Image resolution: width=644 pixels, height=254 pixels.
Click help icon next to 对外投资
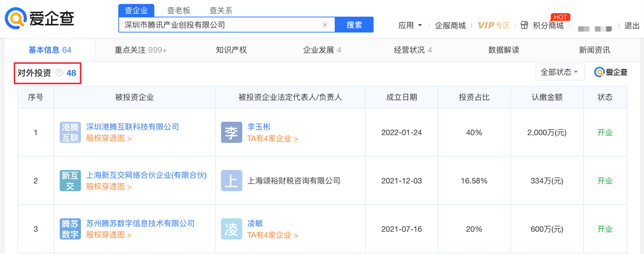[x=59, y=73]
